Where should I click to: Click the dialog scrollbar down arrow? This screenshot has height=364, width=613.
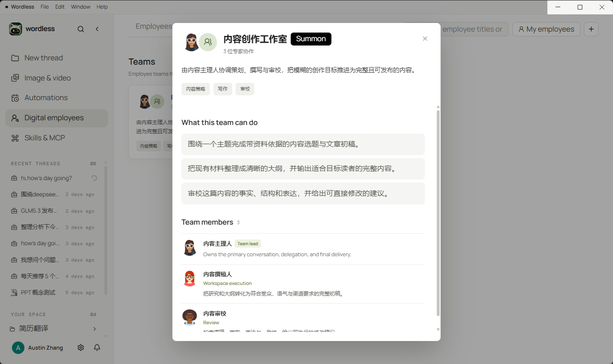pos(438,330)
